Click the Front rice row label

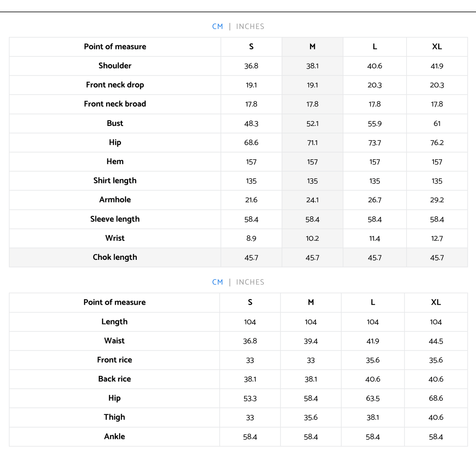[x=114, y=360]
